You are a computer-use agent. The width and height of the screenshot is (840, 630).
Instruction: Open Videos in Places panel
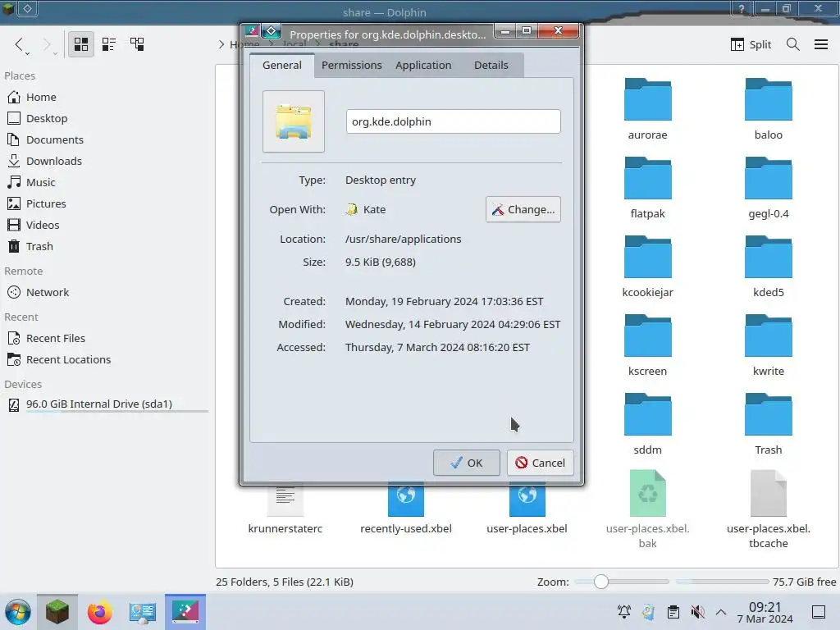[x=33, y=226]
